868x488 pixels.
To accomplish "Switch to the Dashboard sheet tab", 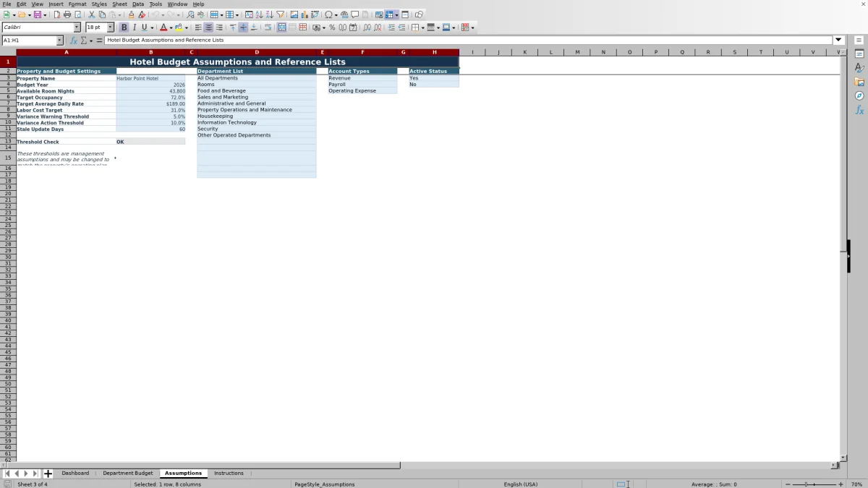I will pyautogui.click(x=75, y=474).
